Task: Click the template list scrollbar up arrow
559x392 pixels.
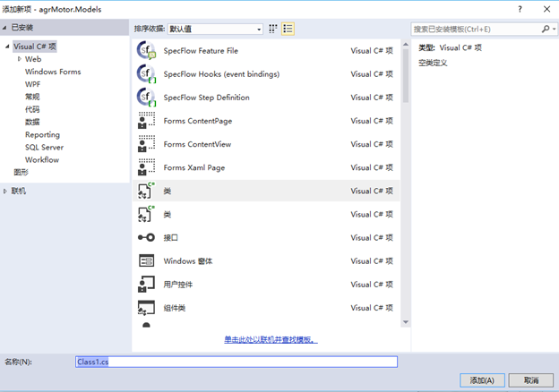Action: 406,44
